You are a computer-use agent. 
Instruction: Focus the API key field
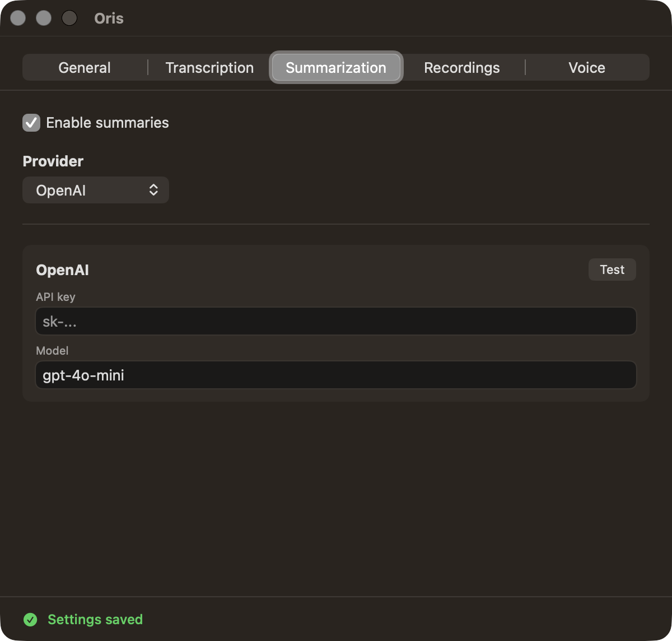click(336, 321)
